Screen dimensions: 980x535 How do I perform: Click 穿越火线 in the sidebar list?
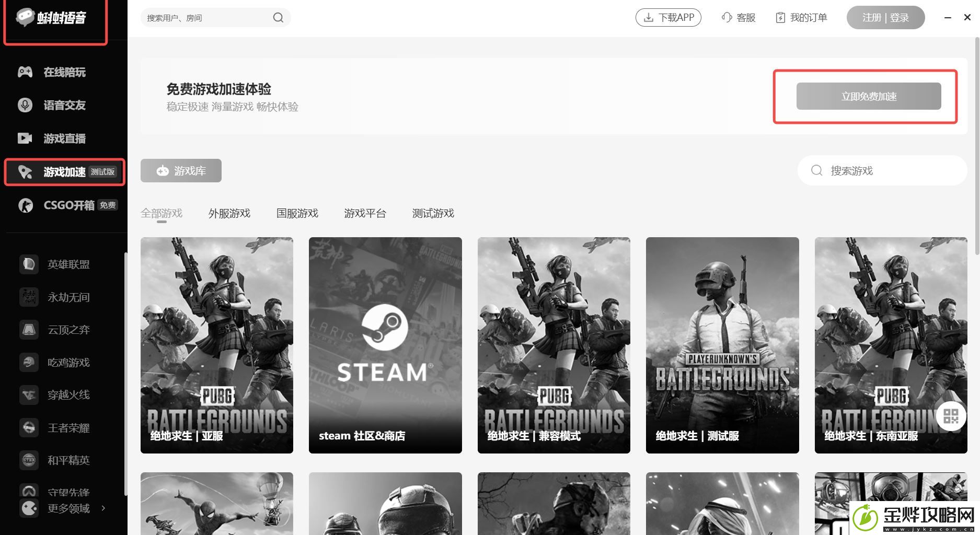click(x=68, y=395)
